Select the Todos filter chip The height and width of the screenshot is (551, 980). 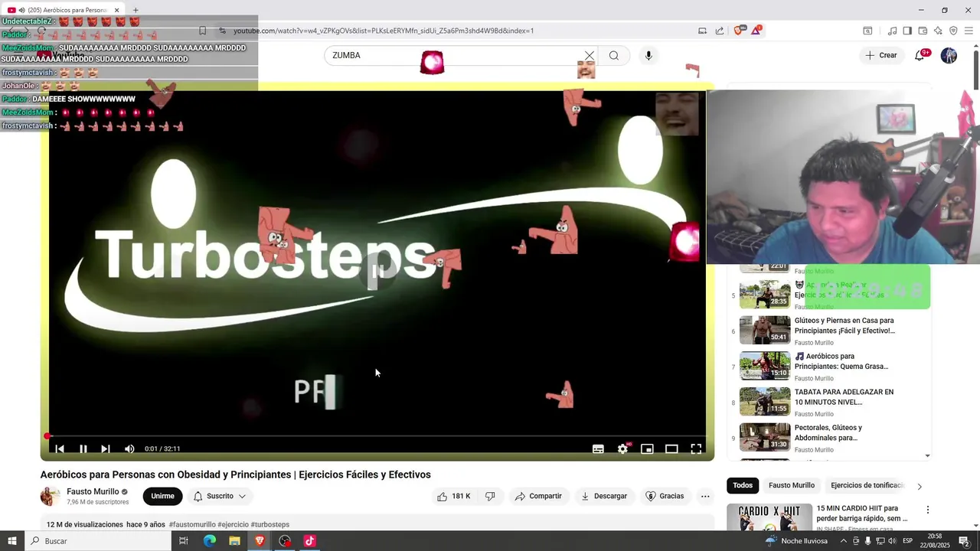[743, 485]
